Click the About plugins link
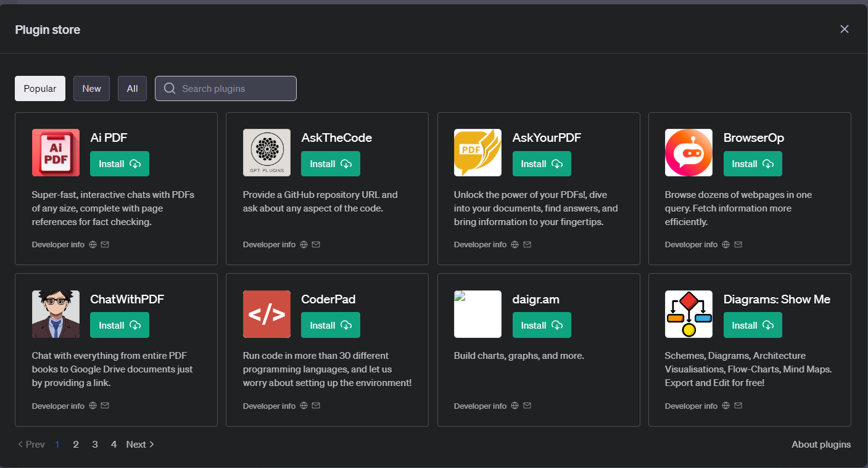868x468 pixels. tap(821, 444)
